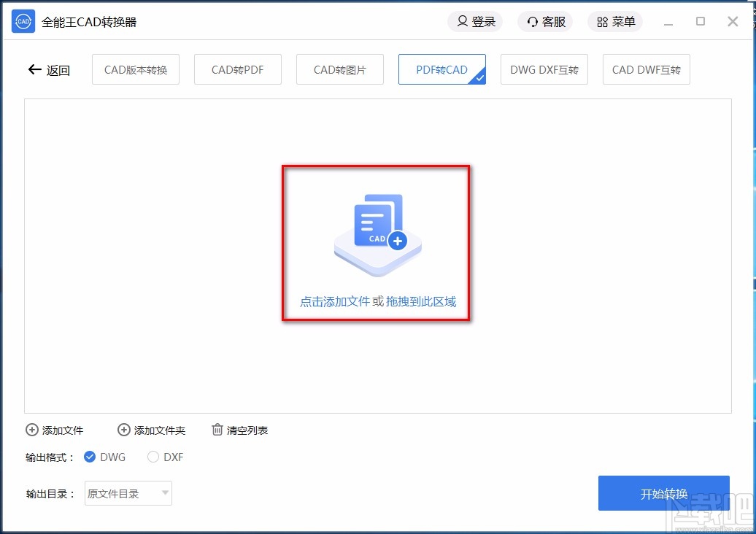Click the trash icon for 清空列表
The image size is (756, 534).
217,430
